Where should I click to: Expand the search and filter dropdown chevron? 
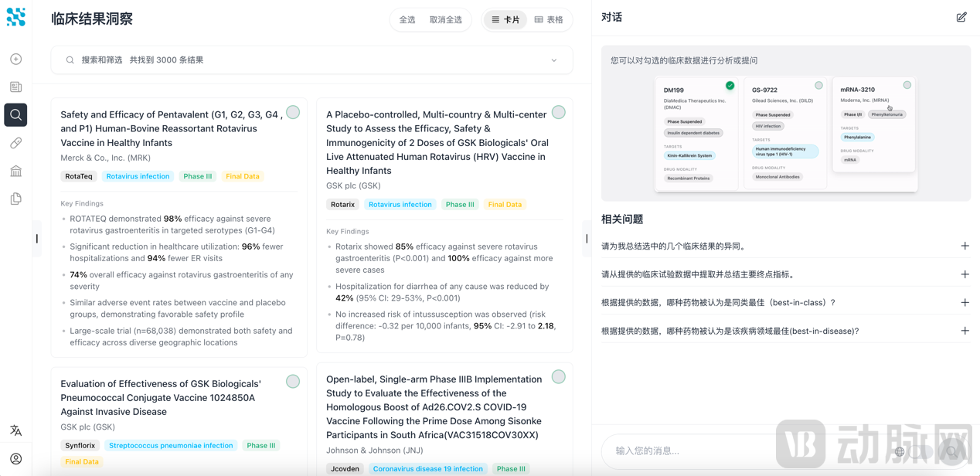(553, 60)
